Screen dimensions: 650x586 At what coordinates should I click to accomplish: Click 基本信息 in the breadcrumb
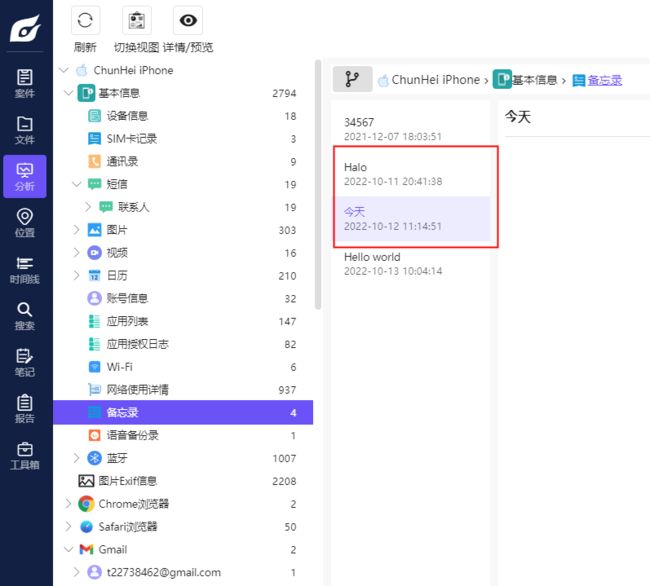point(535,80)
